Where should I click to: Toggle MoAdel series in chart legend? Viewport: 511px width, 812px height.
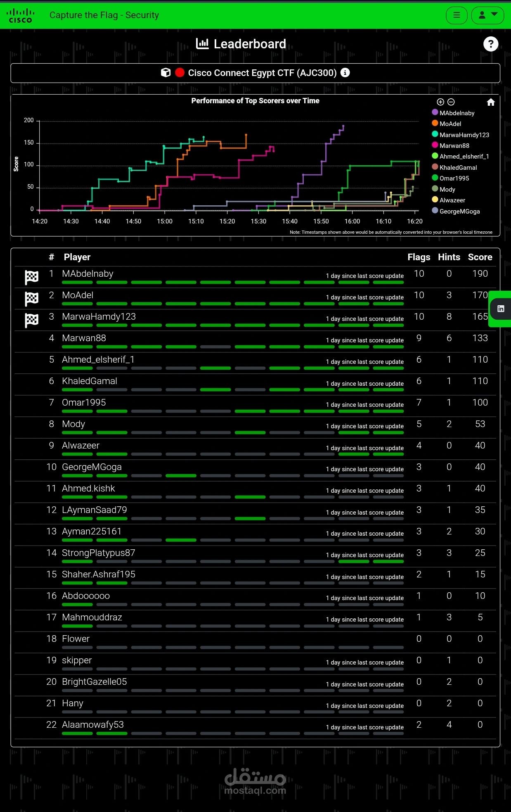coord(447,123)
